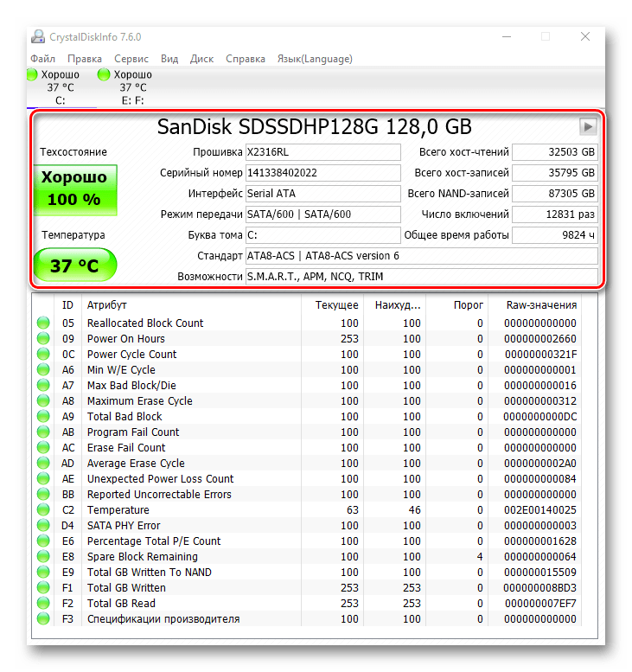Click status circle for Power On Hours
This screenshot has height=672, width=632.
pyautogui.click(x=43, y=338)
